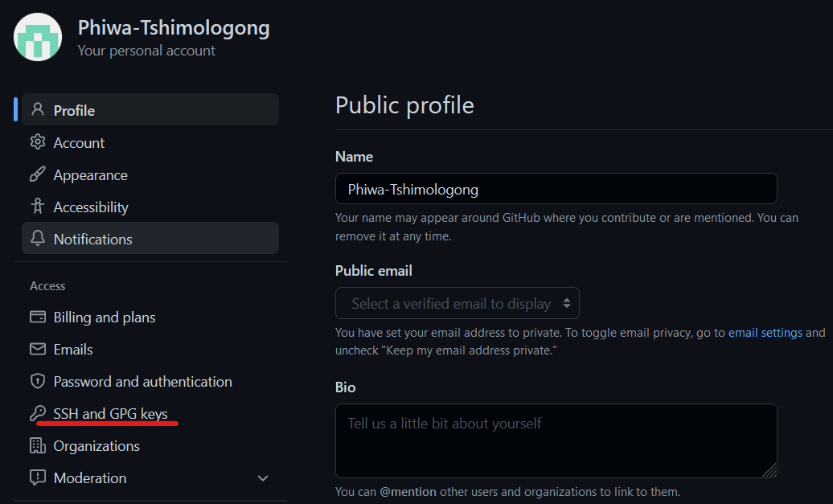Click the Organizations building icon
The height and width of the screenshot is (504, 833).
(37, 445)
